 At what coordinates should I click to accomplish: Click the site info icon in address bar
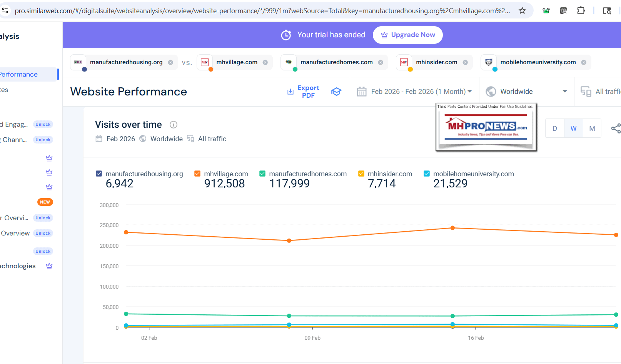click(x=5, y=11)
